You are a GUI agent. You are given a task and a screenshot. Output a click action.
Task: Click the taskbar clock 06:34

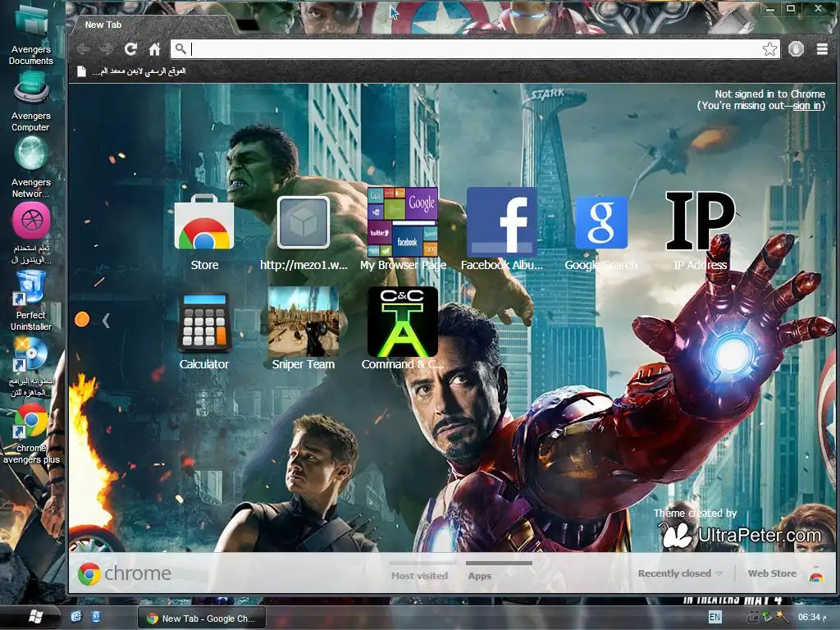tap(813, 617)
